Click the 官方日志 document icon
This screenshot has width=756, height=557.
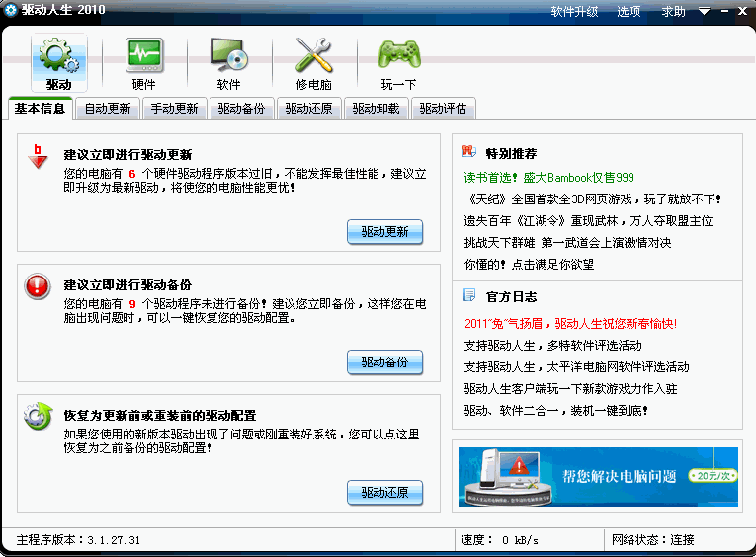469,295
